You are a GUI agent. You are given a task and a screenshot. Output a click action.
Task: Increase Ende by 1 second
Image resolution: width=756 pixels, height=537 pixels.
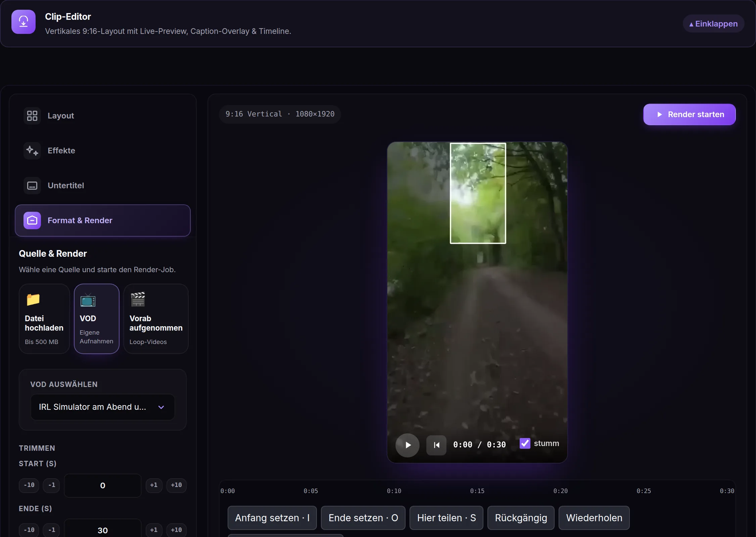coord(154,530)
